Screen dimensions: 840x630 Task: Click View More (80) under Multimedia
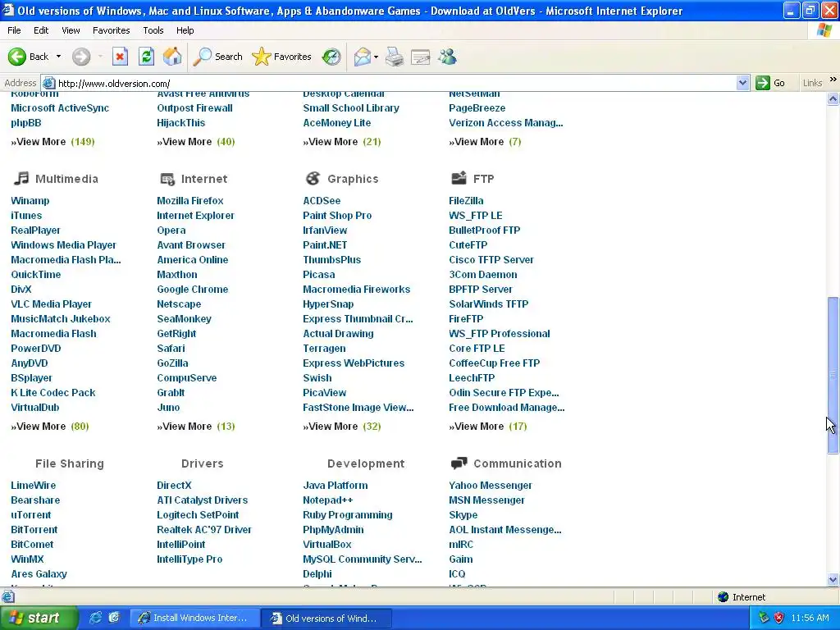click(50, 427)
